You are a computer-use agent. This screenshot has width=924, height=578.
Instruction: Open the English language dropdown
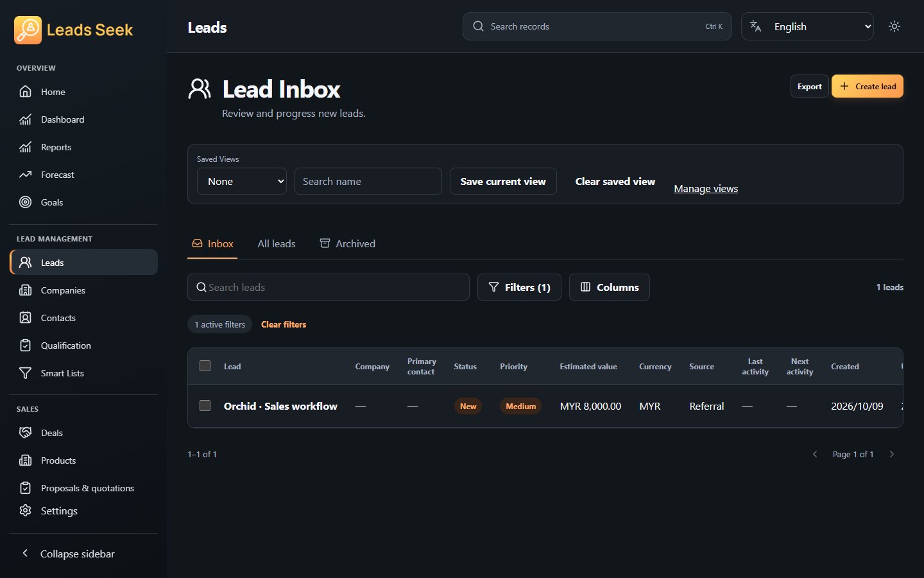tap(807, 26)
